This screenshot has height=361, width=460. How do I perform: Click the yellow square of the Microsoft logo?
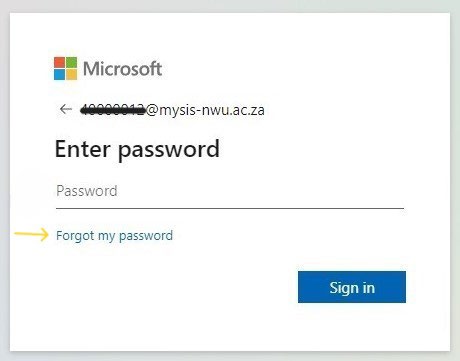click(x=71, y=74)
